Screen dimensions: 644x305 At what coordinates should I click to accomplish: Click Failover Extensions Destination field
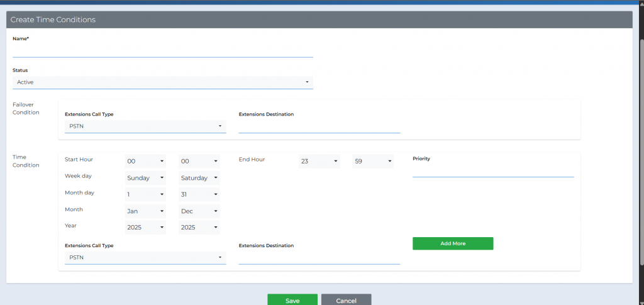tap(319, 126)
